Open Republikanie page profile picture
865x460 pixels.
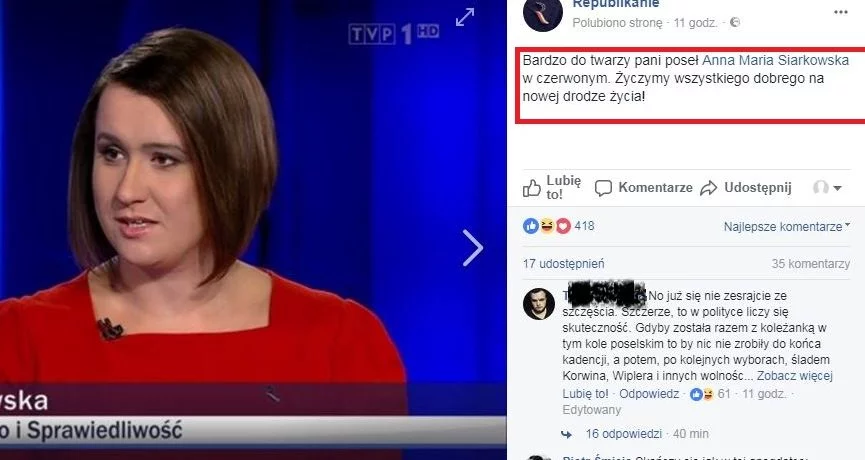543,13
